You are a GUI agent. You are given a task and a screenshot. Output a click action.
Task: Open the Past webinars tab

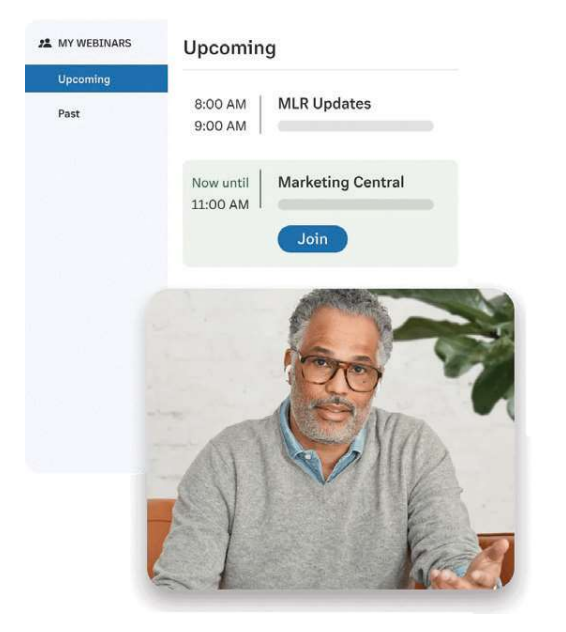[x=69, y=114]
